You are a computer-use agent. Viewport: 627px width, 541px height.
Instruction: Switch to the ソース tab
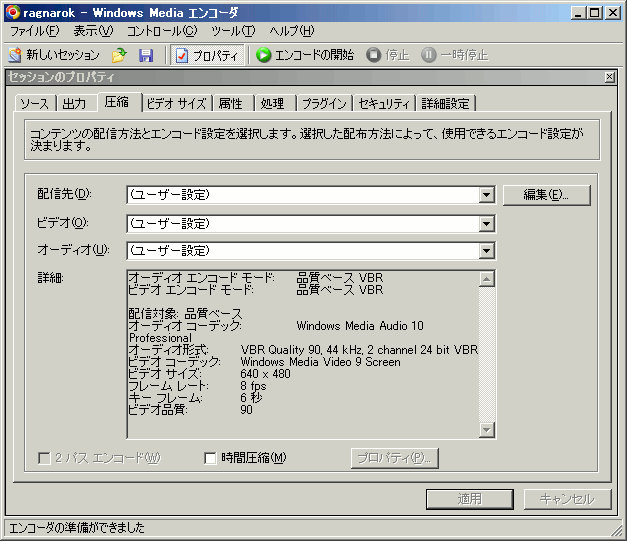tap(34, 104)
